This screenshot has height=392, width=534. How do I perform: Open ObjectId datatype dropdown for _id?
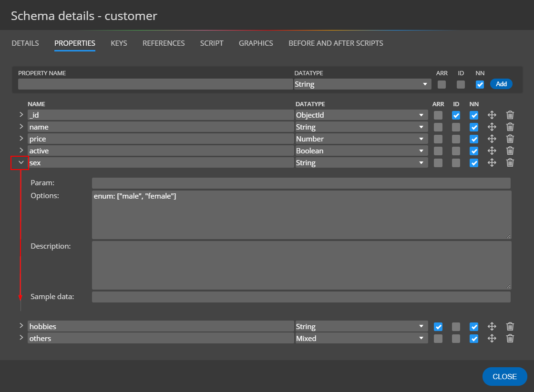pos(361,115)
